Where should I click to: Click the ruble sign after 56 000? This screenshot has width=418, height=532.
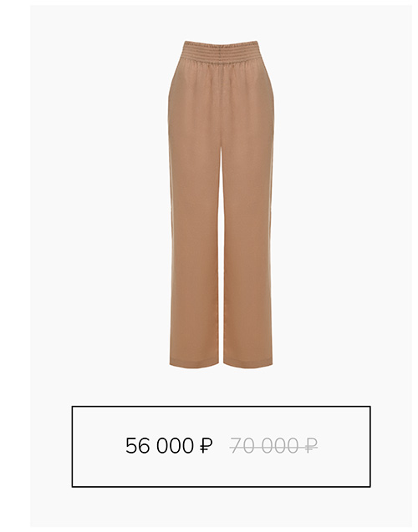click(206, 446)
